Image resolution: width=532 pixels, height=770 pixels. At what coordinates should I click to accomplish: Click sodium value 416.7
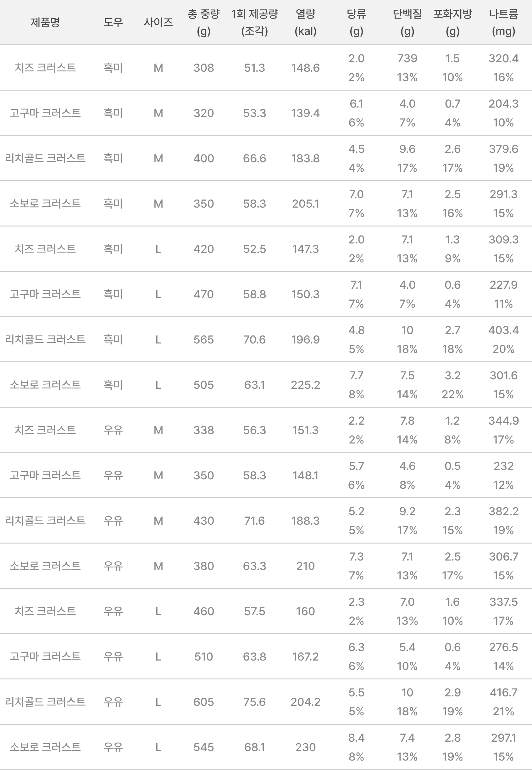tap(503, 693)
